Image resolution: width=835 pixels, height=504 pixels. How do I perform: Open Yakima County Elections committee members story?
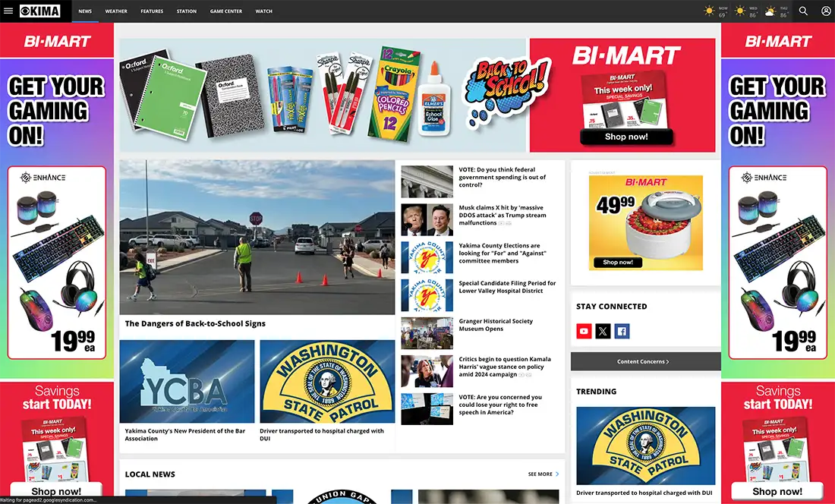coord(503,254)
